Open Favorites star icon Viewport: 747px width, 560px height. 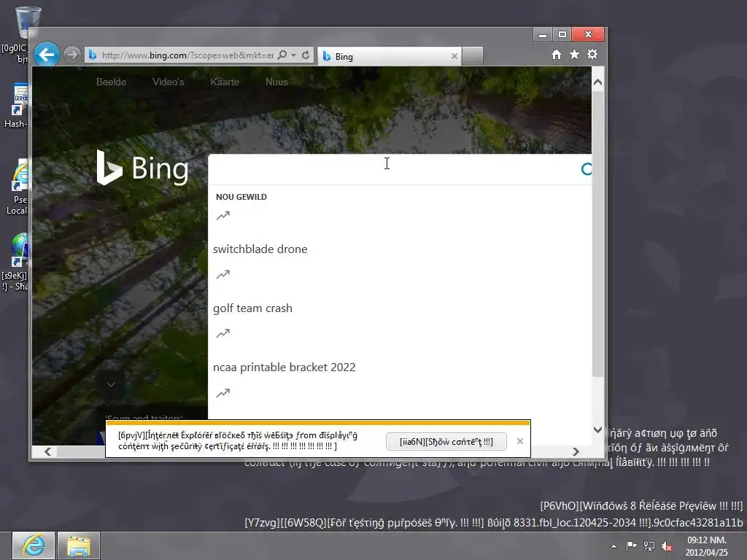[x=575, y=54]
